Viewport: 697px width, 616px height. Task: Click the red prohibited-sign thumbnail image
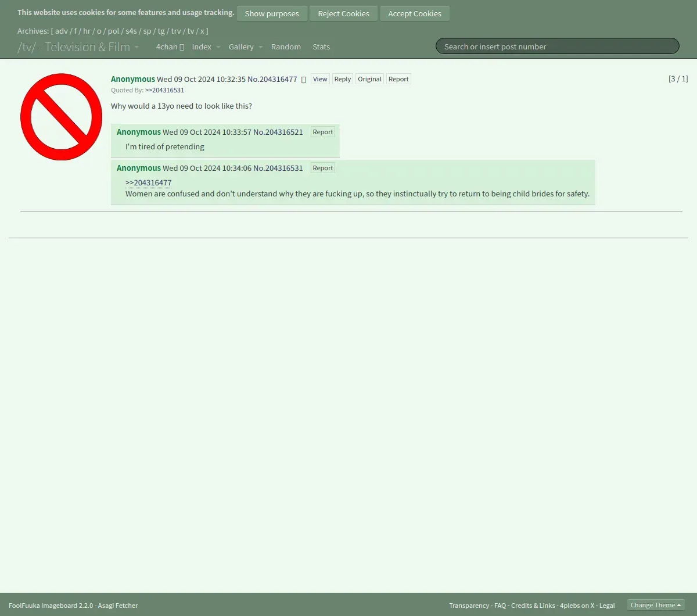pyautogui.click(x=61, y=117)
